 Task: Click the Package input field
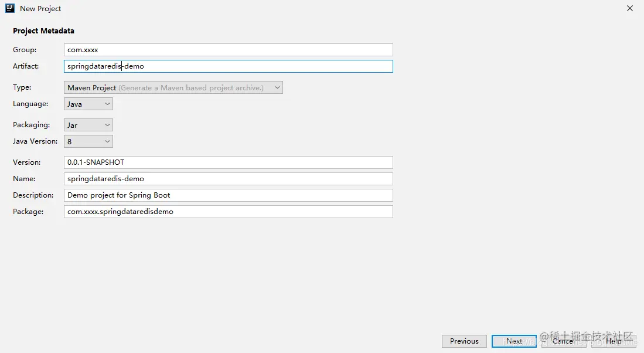(229, 212)
